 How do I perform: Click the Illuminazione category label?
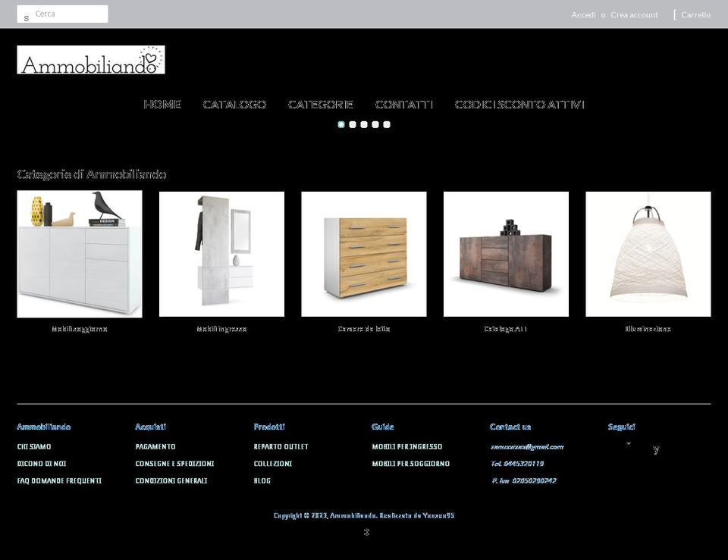pyautogui.click(x=648, y=329)
